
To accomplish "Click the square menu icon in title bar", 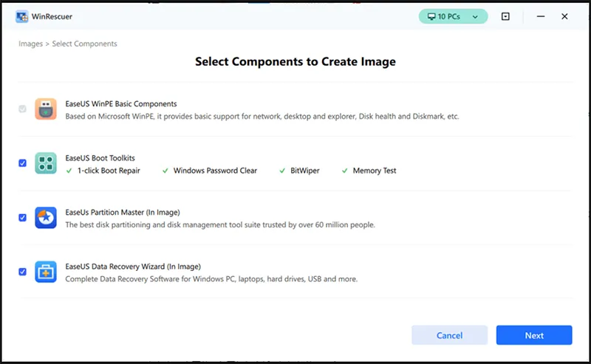I will 505,16.
